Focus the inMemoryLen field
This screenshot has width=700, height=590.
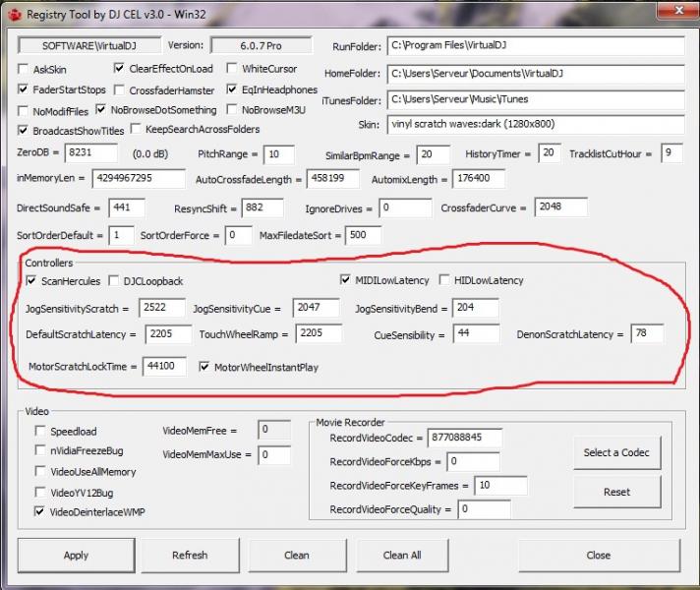click(139, 179)
